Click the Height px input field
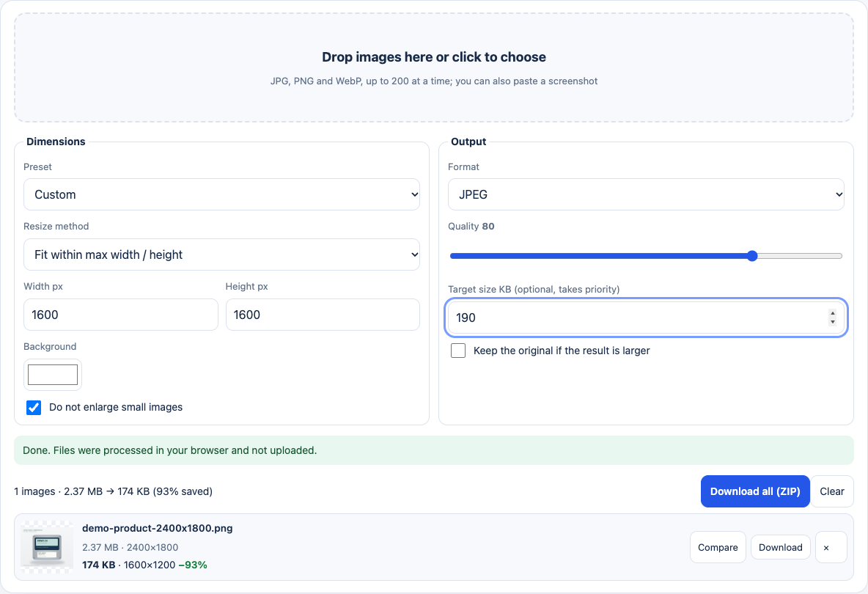The width and height of the screenshot is (868, 594). 323,315
